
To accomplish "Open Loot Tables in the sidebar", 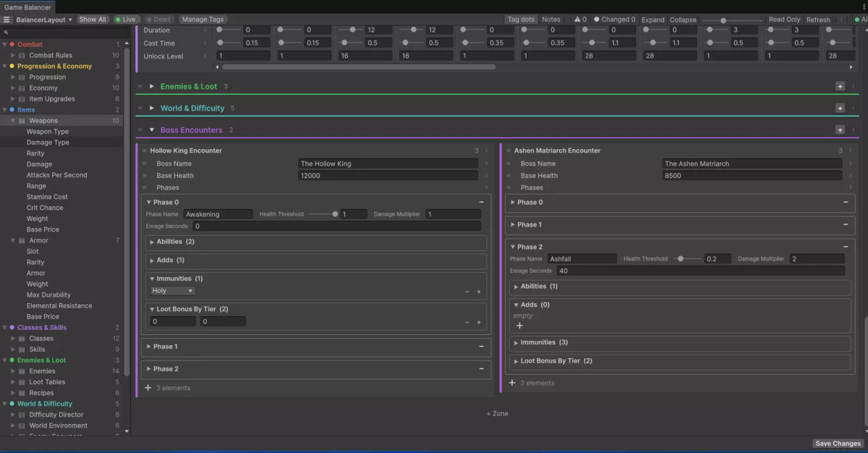I will [47, 382].
